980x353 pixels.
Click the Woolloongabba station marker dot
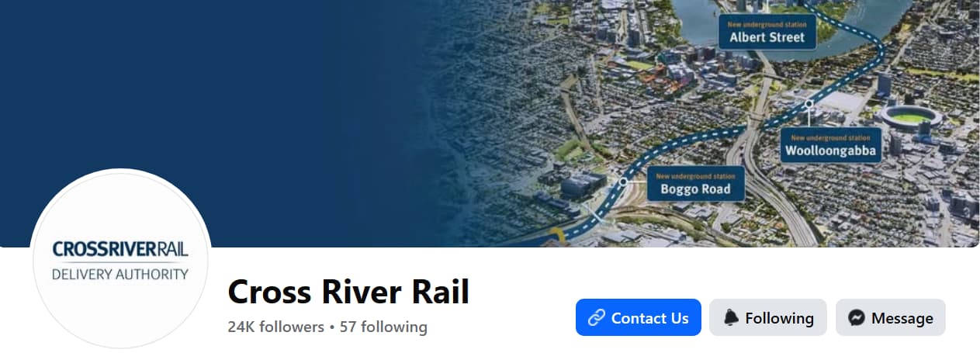click(x=809, y=103)
